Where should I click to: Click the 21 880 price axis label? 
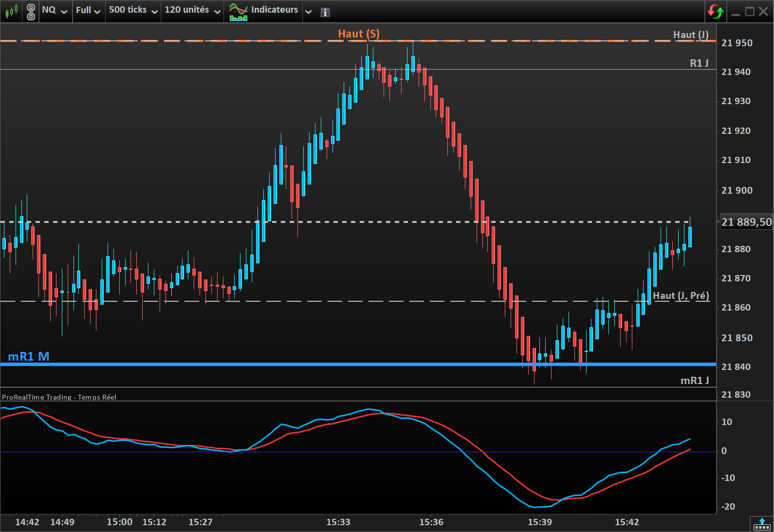pyautogui.click(x=736, y=249)
